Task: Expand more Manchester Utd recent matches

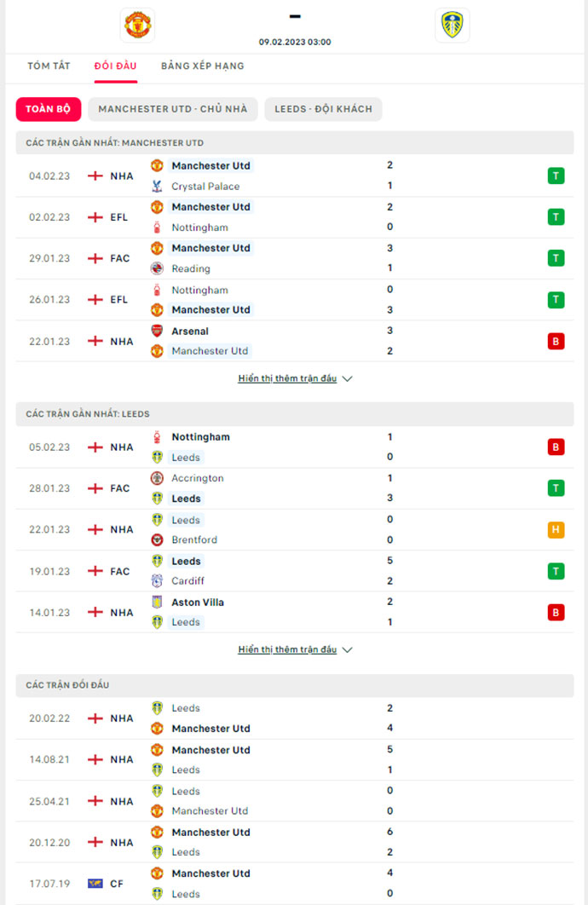Action: (x=295, y=378)
